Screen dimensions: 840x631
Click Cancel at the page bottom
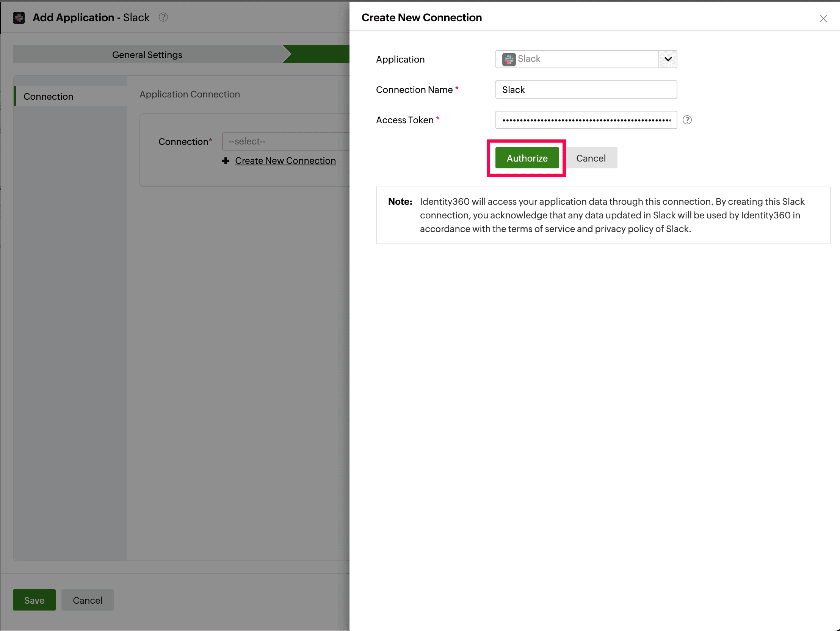[x=87, y=600]
